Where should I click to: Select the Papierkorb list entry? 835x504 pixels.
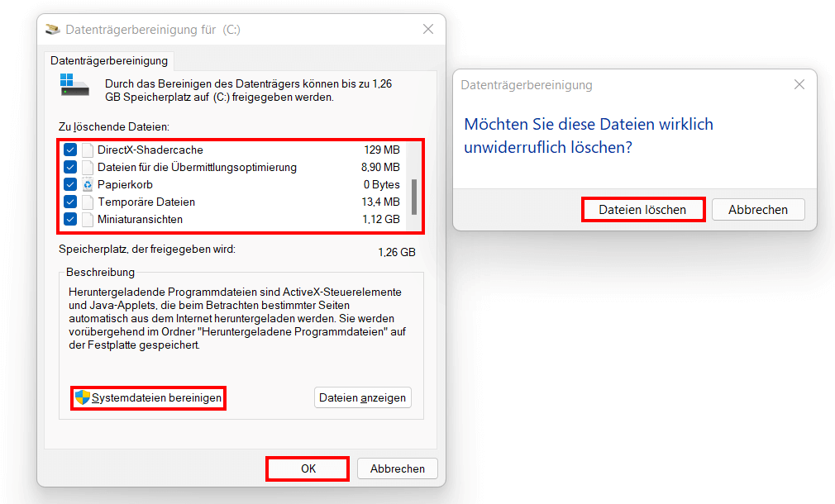(x=125, y=185)
